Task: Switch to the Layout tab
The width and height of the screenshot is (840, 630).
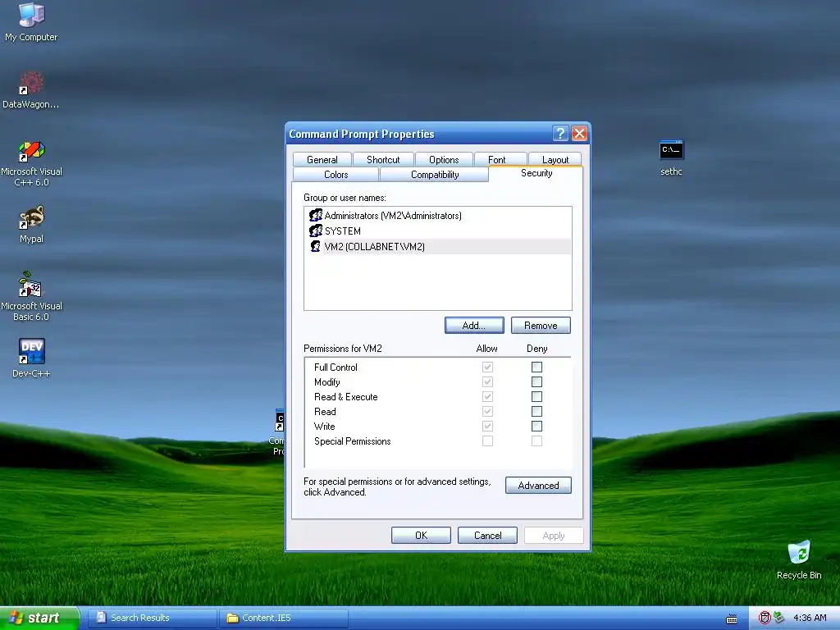Action: pyautogui.click(x=555, y=160)
